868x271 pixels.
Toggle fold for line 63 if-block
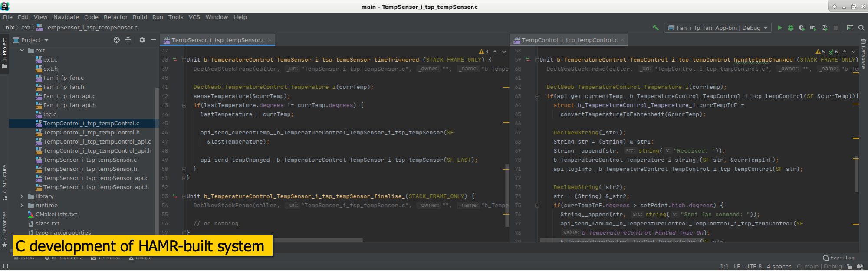[x=537, y=96]
